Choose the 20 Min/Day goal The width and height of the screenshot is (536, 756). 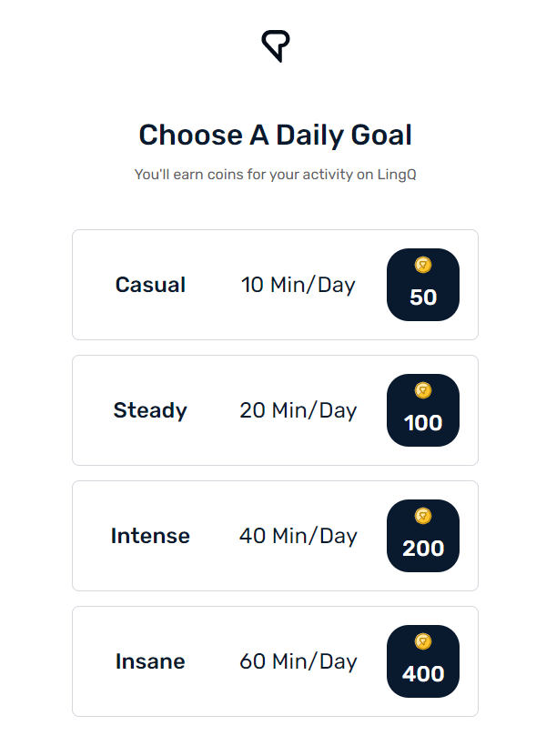(x=298, y=411)
